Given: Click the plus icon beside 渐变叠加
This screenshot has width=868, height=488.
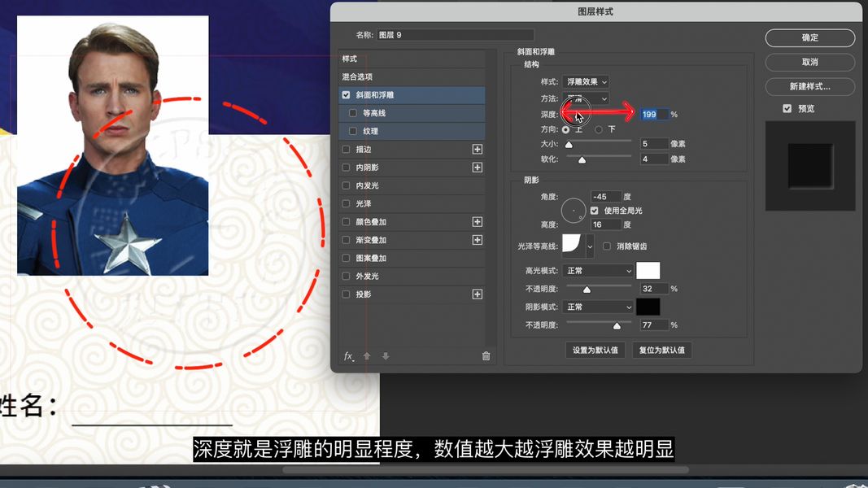Looking at the screenshot, I should click(x=478, y=240).
